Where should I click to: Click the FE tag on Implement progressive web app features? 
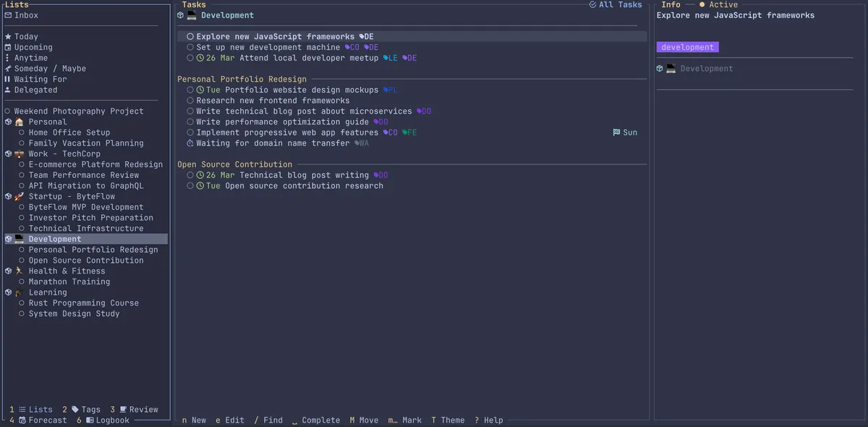click(410, 132)
